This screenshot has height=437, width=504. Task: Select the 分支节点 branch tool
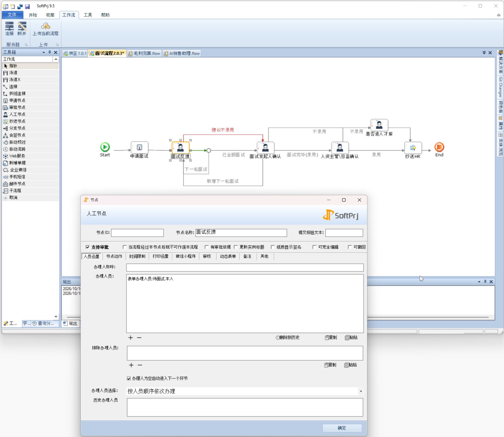[31, 128]
